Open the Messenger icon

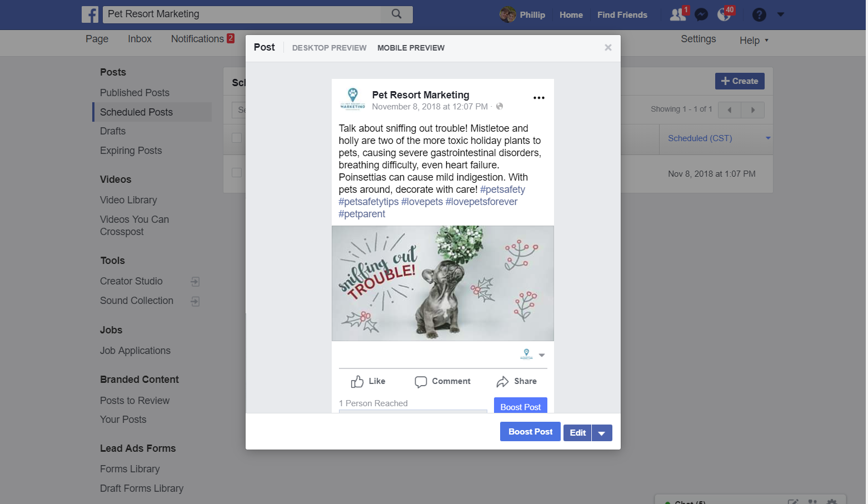point(701,14)
